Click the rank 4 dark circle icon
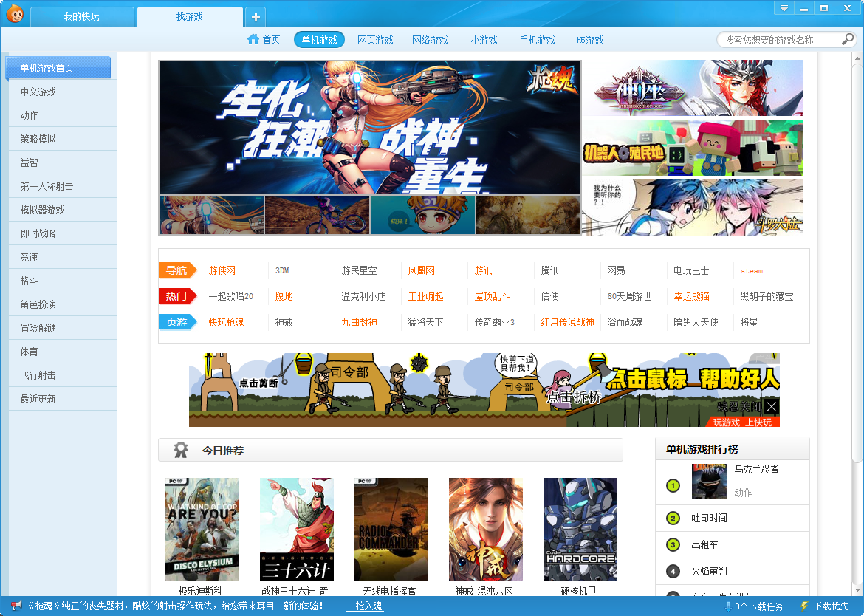 (673, 571)
